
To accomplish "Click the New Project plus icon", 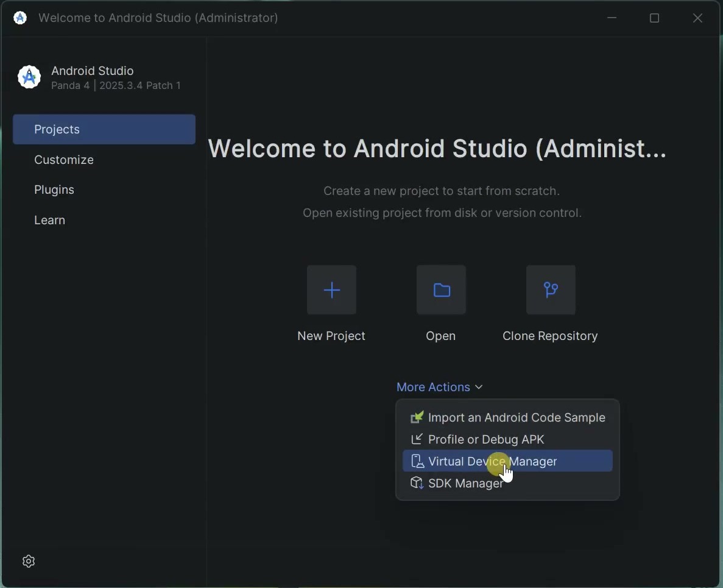I will [x=331, y=290].
